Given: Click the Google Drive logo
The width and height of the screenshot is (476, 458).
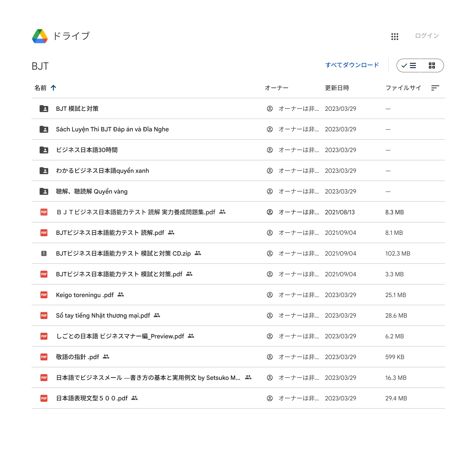Looking at the screenshot, I should [x=40, y=36].
